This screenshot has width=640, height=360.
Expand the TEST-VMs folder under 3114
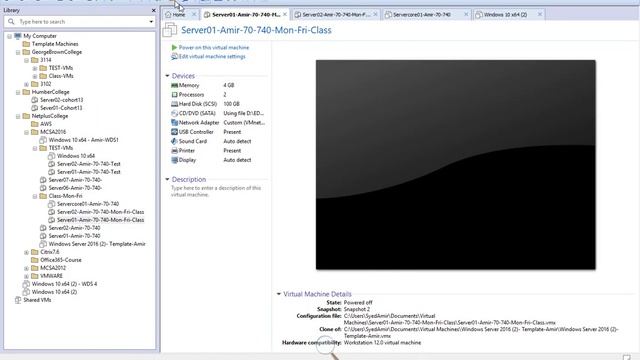[x=35, y=68]
